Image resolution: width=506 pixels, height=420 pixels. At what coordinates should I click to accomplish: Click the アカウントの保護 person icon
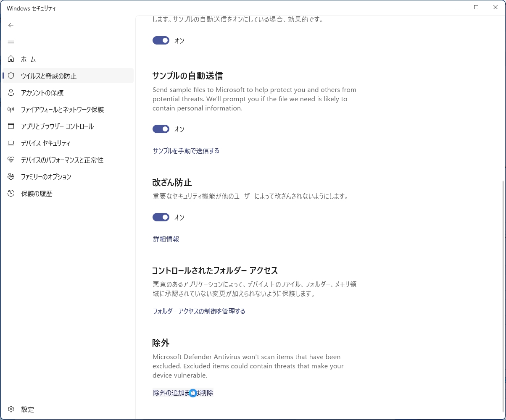pos(11,93)
